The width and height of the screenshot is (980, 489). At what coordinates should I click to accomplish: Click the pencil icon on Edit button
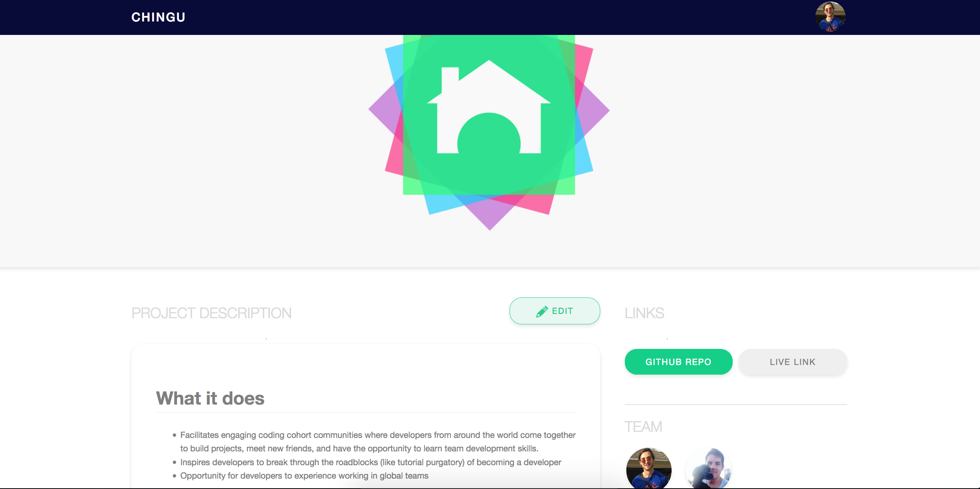[542, 311]
